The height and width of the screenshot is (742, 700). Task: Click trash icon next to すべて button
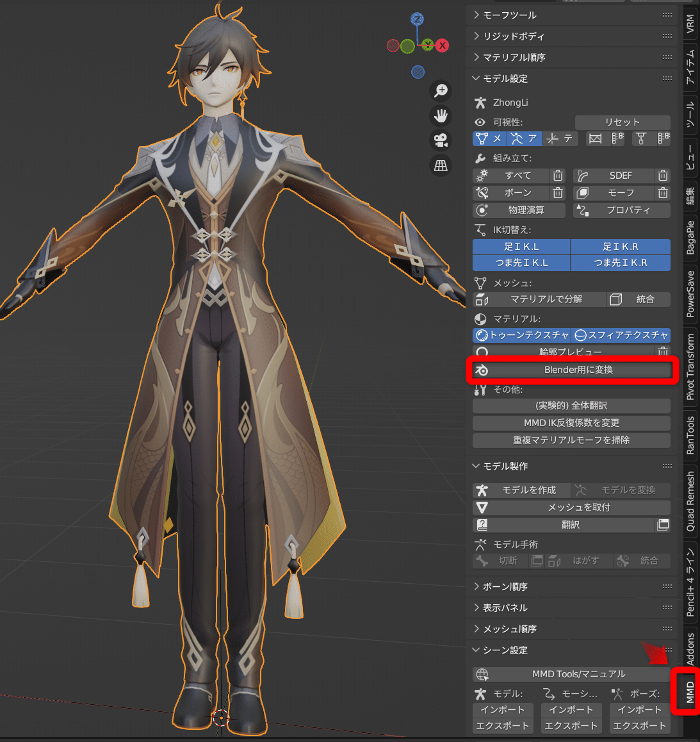click(x=558, y=176)
